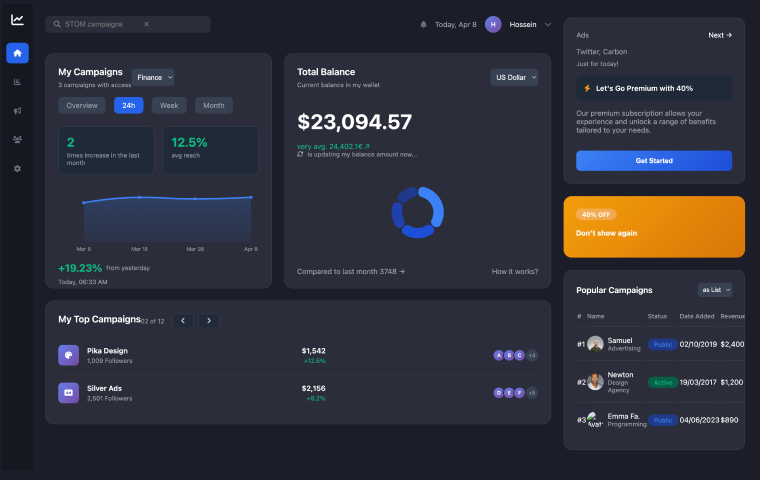Go to next top campaigns page
This screenshot has width=760, height=480.
209,320
